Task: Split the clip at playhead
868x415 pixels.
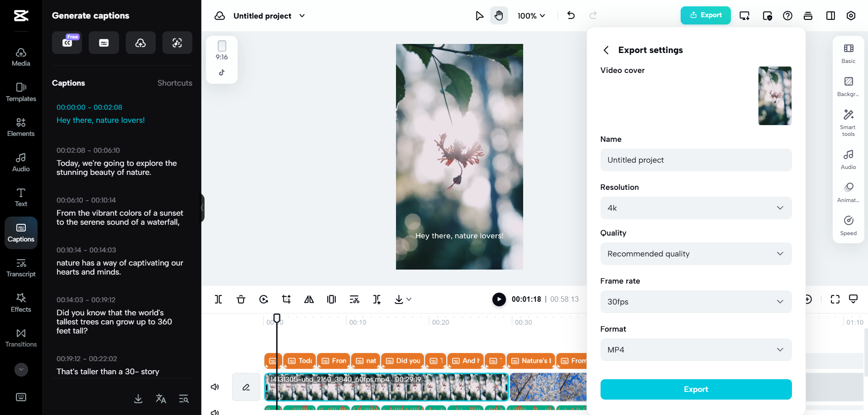Action: click(x=218, y=299)
